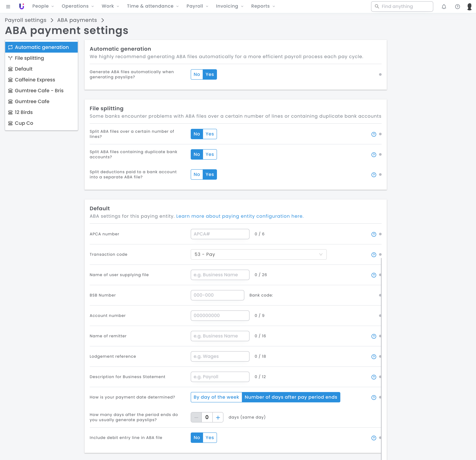Click the help icon beside APCA number

tap(374, 234)
